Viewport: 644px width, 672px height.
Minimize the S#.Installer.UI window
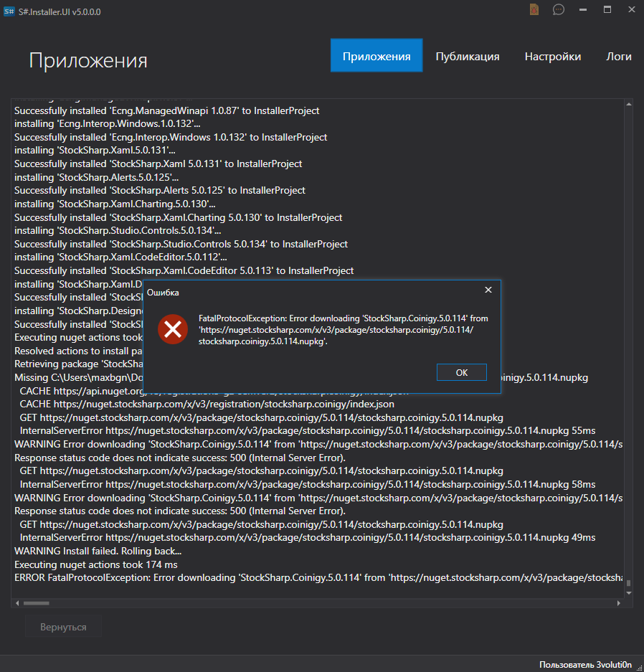pyautogui.click(x=583, y=9)
